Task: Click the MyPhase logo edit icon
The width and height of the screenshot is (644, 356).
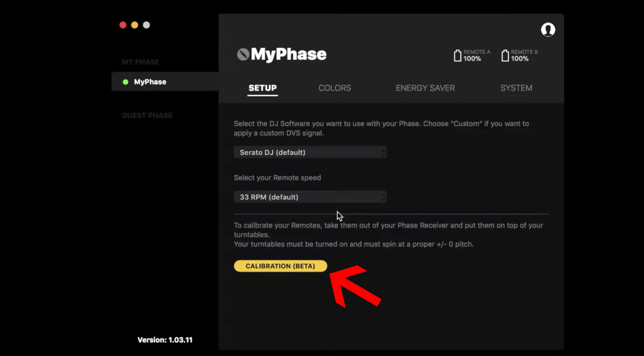Action: (243, 54)
